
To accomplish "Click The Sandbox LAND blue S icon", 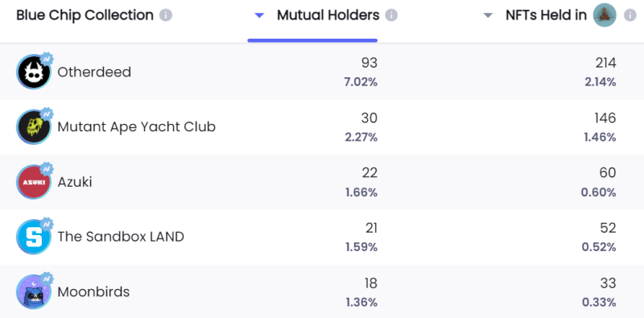I will click(34, 237).
